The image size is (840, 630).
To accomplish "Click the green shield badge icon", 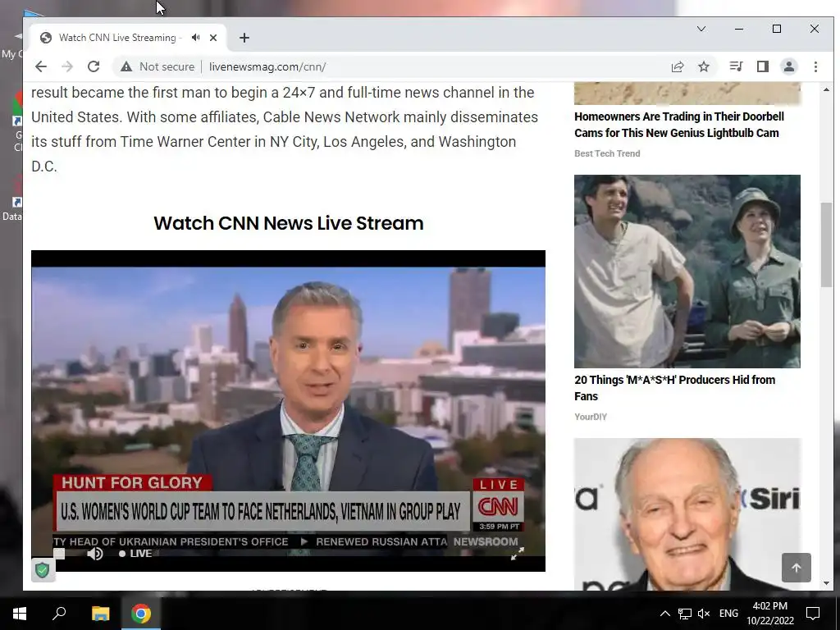I will tap(43, 570).
